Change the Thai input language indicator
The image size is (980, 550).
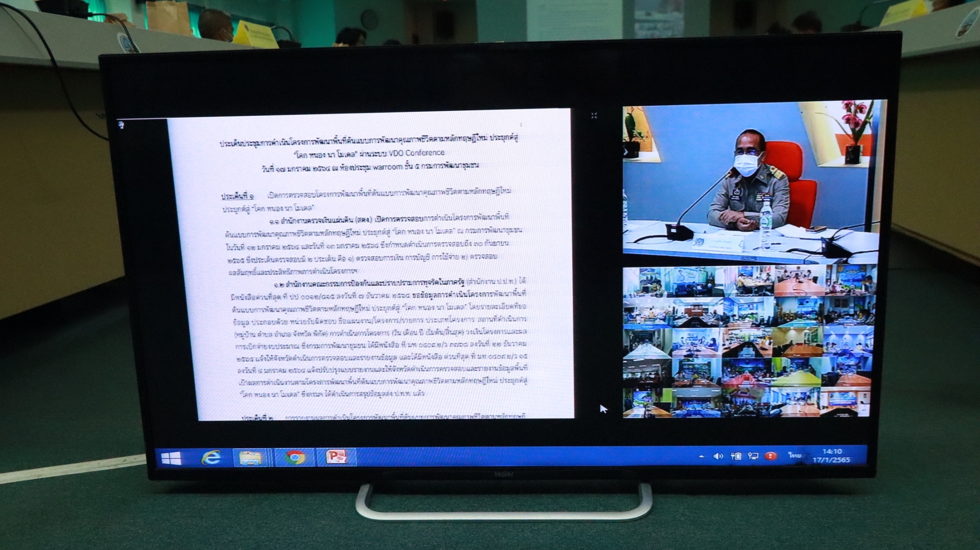click(795, 455)
